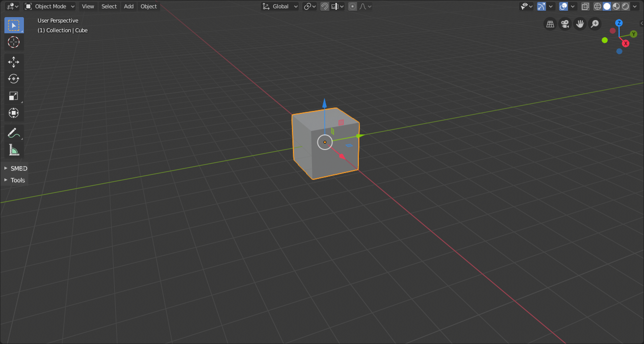Click the blue plane handle on move gizmo
The height and width of the screenshot is (344, 644).
click(x=349, y=145)
